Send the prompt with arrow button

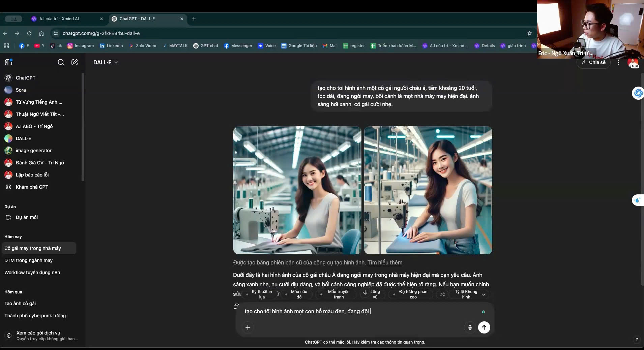(484, 327)
